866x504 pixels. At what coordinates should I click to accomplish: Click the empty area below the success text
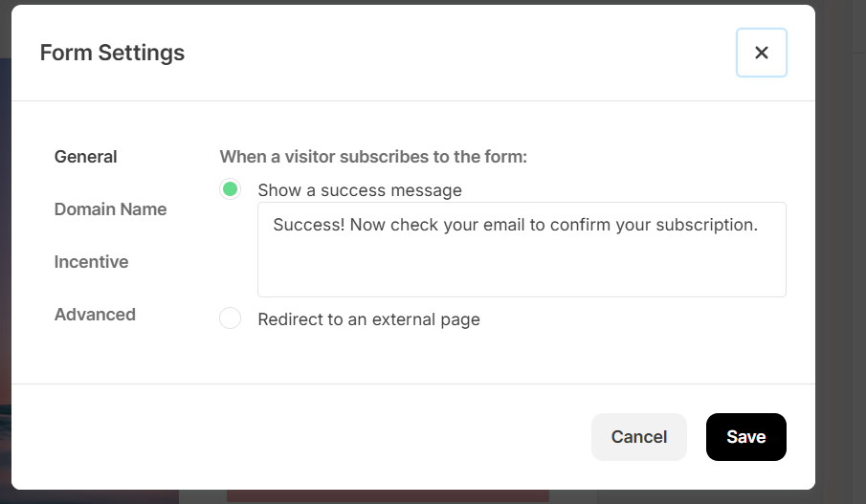click(x=522, y=268)
